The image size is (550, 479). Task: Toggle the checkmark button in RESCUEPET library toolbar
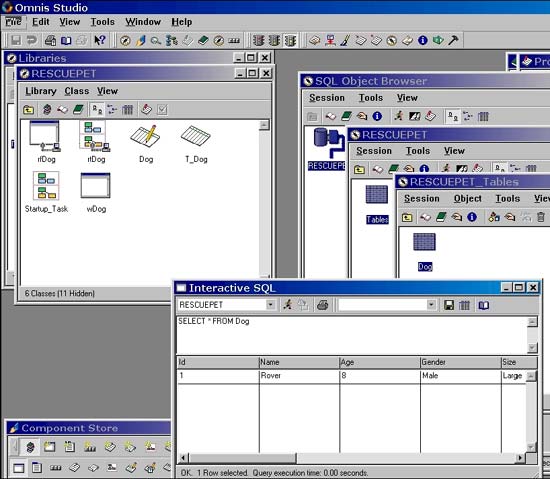[162, 110]
